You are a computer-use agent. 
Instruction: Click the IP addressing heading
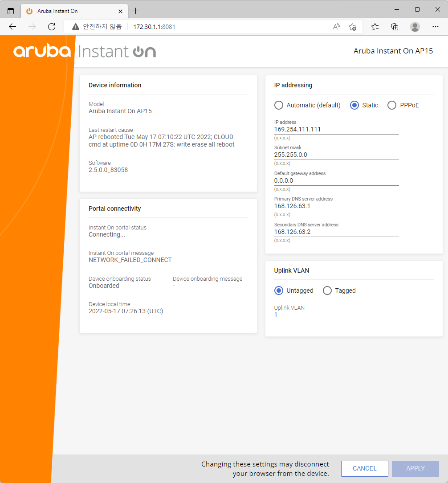click(293, 85)
